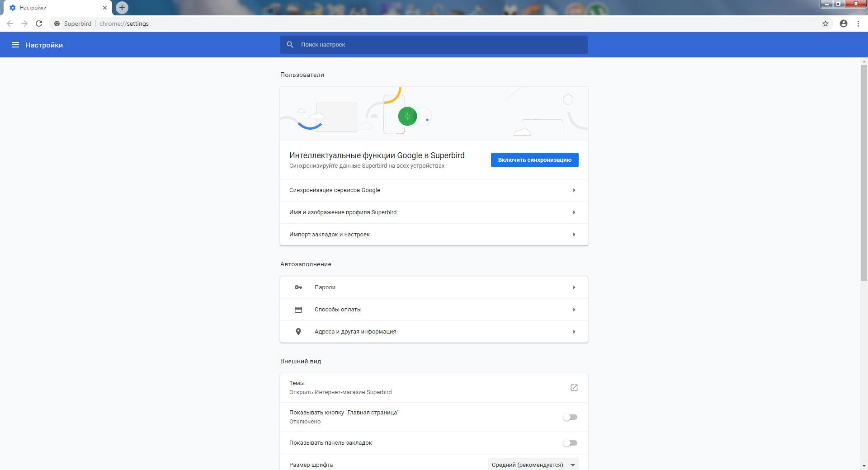
Task: Expand Импорт закладок и настроек arrow
Action: coord(574,235)
